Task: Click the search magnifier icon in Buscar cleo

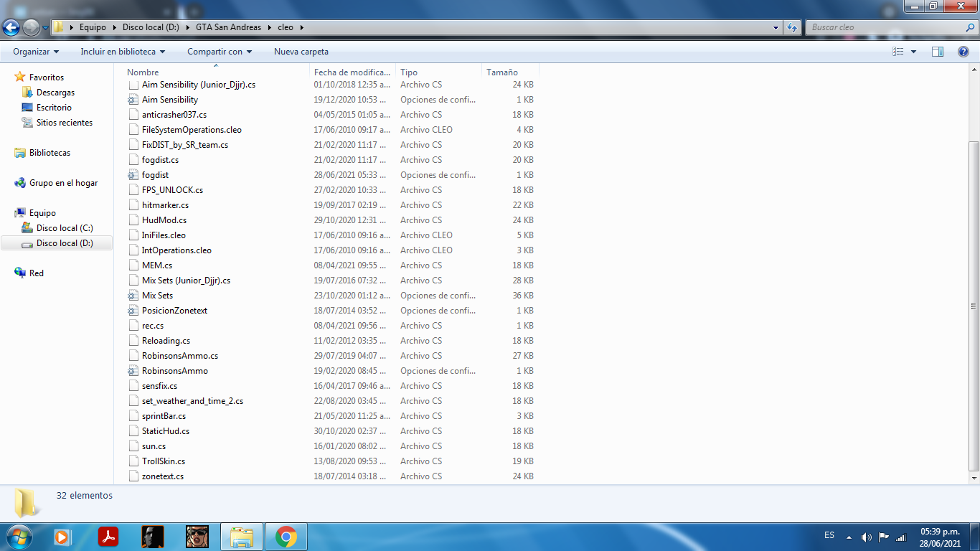Action: click(x=970, y=27)
